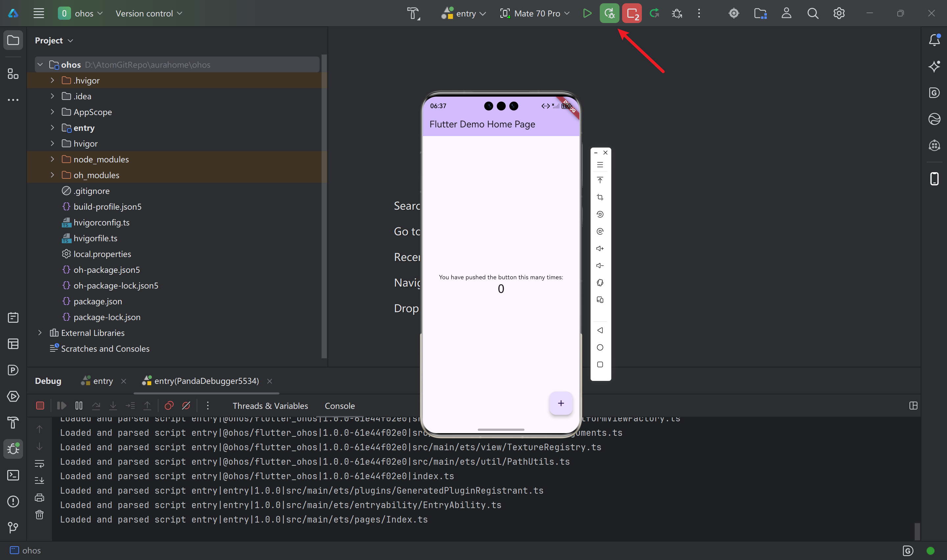Clear console output with trash icon
This screenshot has height=560, width=947.
pyautogui.click(x=40, y=515)
